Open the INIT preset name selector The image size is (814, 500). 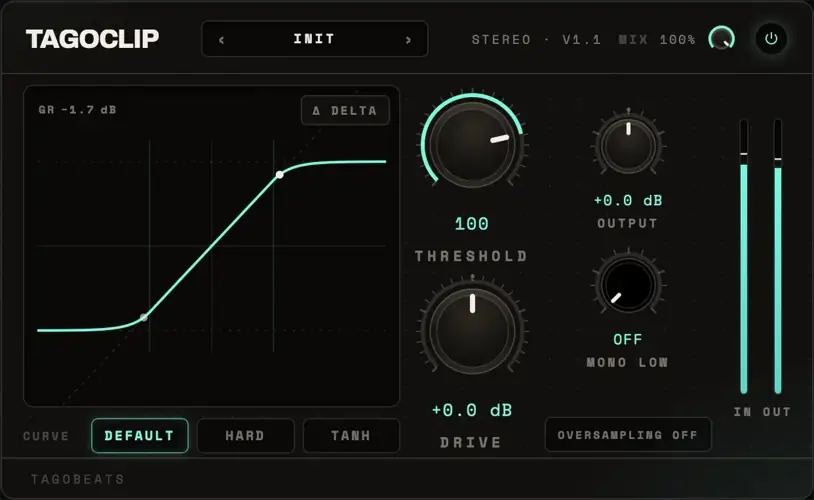pos(314,39)
